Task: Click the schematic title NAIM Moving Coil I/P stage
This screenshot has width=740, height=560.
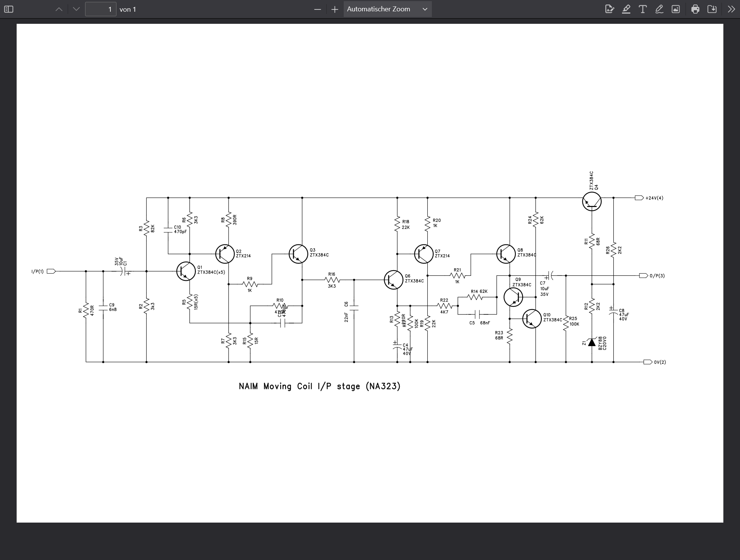Action: tap(320, 386)
